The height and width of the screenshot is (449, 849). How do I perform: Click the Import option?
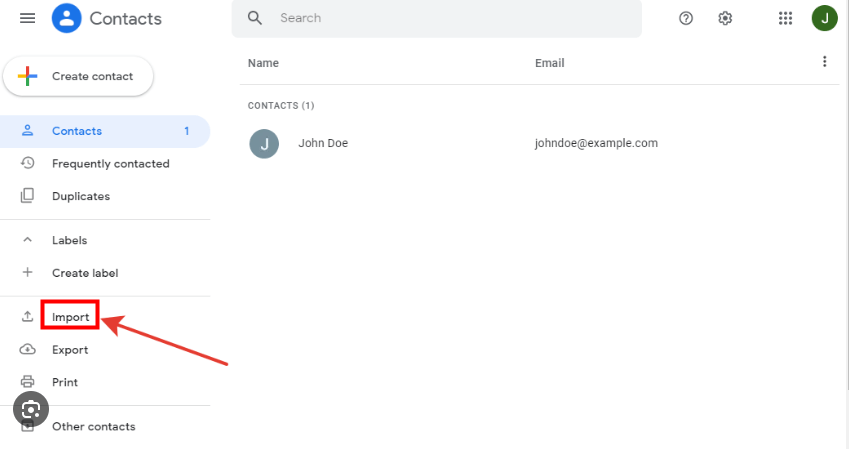[70, 317]
